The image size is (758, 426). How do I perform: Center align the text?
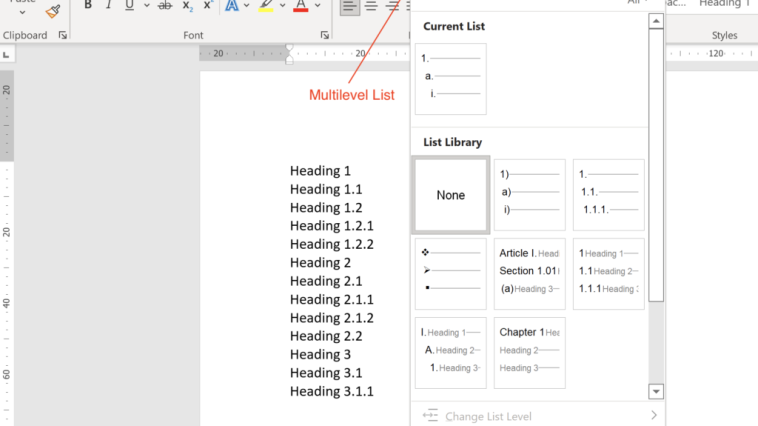[x=371, y=6]
